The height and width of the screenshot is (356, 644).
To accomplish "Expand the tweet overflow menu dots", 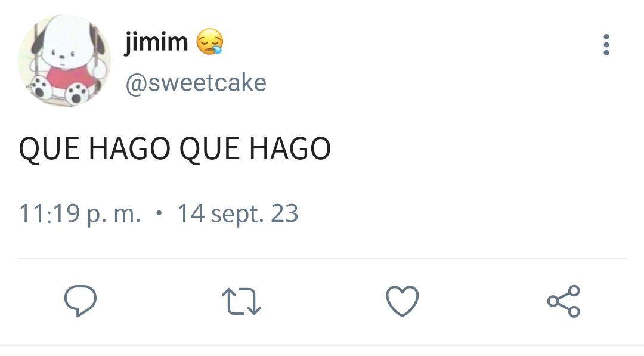I will pyautogui.click(x=606, y=45).
